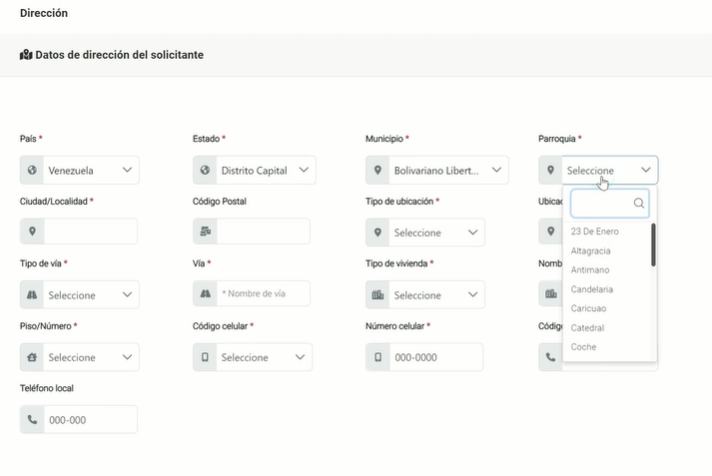Choose Altagracia in the Parroquia list
The image size is (712, 476).
590,251
